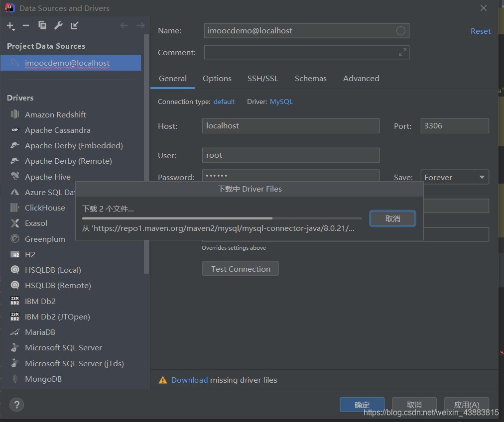Viewport: 504px width, 422px height.
Task: Select the HSQLDB (Local) driver icon
Action: coord(15,269)
